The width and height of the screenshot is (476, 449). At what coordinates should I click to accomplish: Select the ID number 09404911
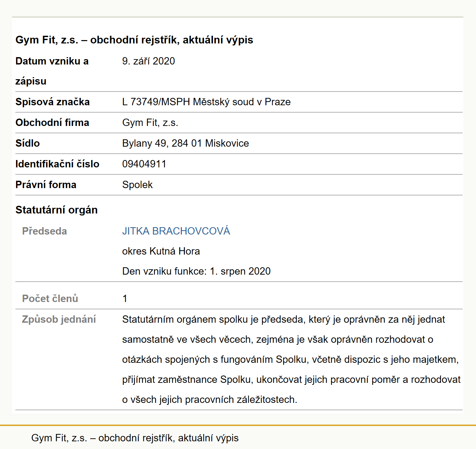pyautogui.click(x=144, y=164)
